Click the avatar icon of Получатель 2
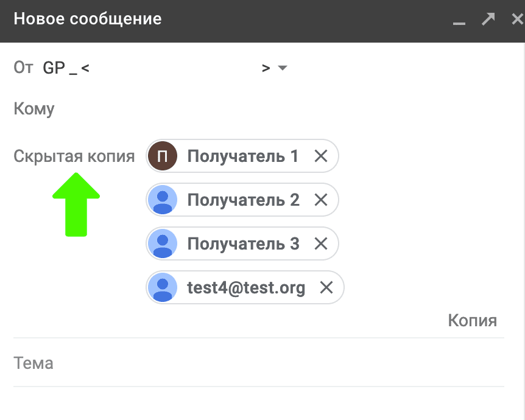 [x=162, y=200]
